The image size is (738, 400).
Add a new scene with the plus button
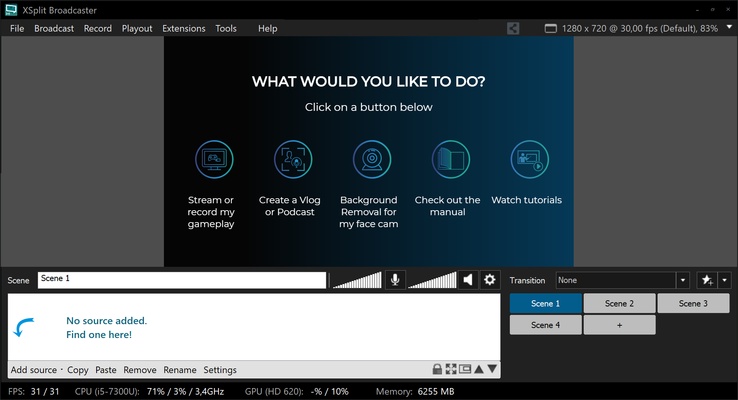(619, 325)
